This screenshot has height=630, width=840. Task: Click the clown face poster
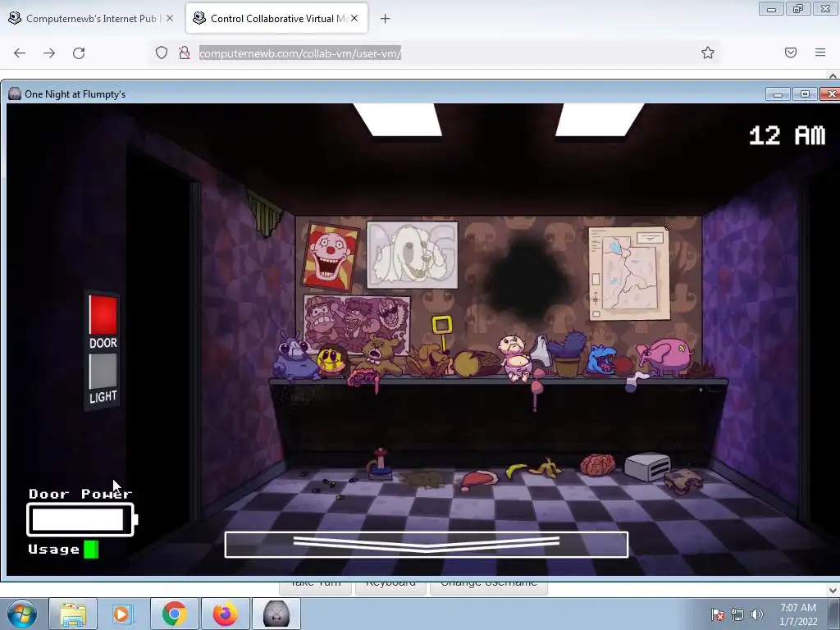tap(331, 257)
